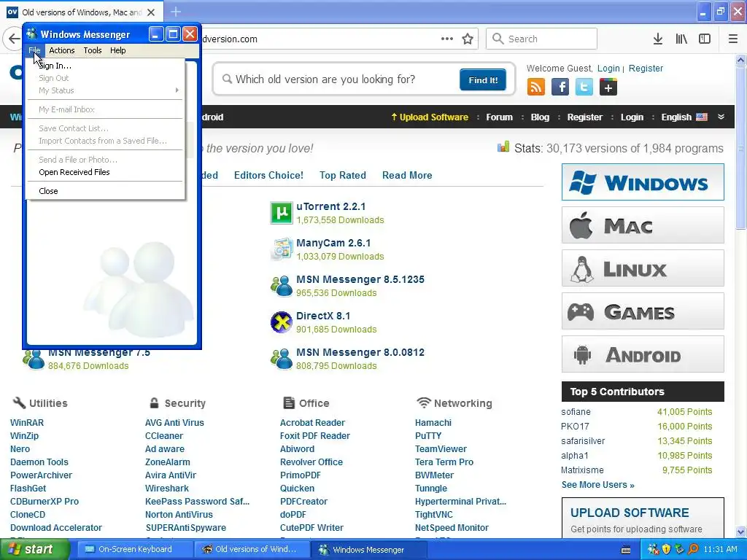747x560 pixels.
Task: Click Register next to Welcome Guest
Action: tap(646, 68)
